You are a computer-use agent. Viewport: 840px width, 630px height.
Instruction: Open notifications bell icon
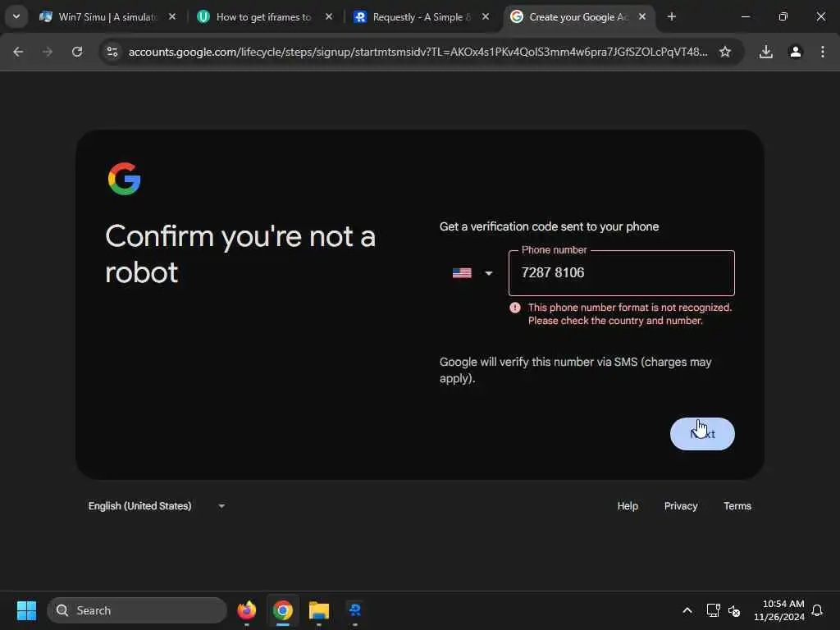(817, 610)
